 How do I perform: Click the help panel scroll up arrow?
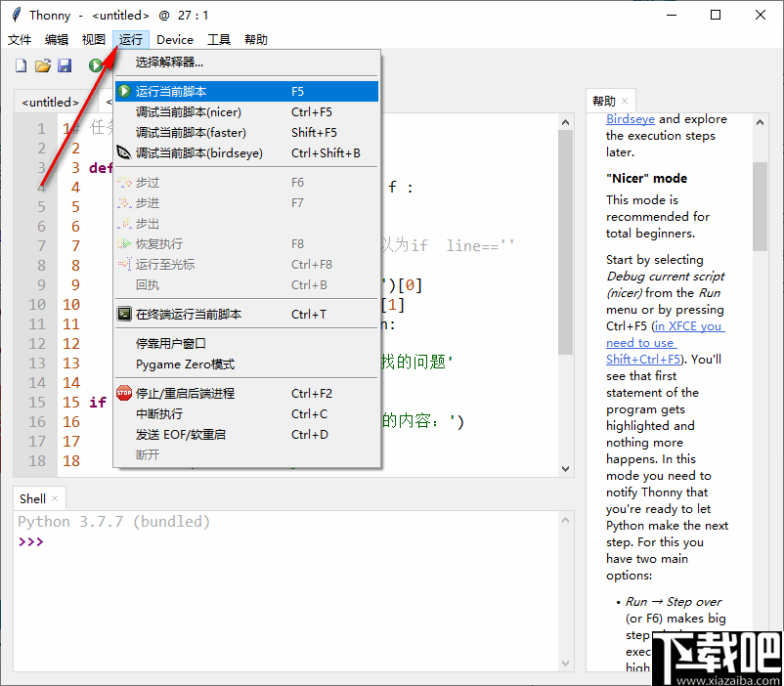(760, 122)
